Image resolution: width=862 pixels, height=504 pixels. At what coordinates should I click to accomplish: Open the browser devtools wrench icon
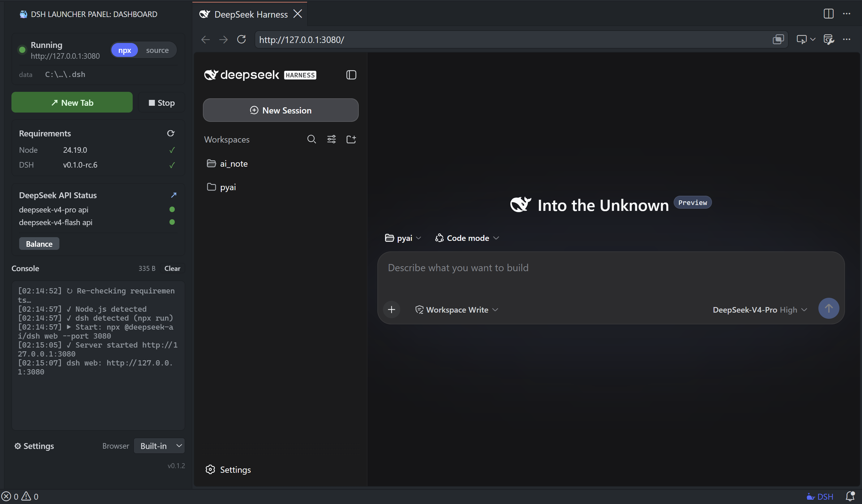(x=829, y=40)
